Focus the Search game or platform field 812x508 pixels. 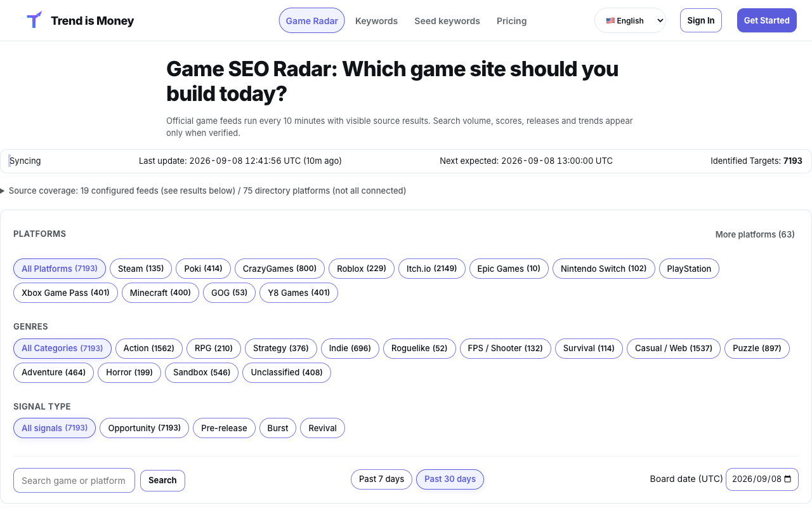coord(74,480)
